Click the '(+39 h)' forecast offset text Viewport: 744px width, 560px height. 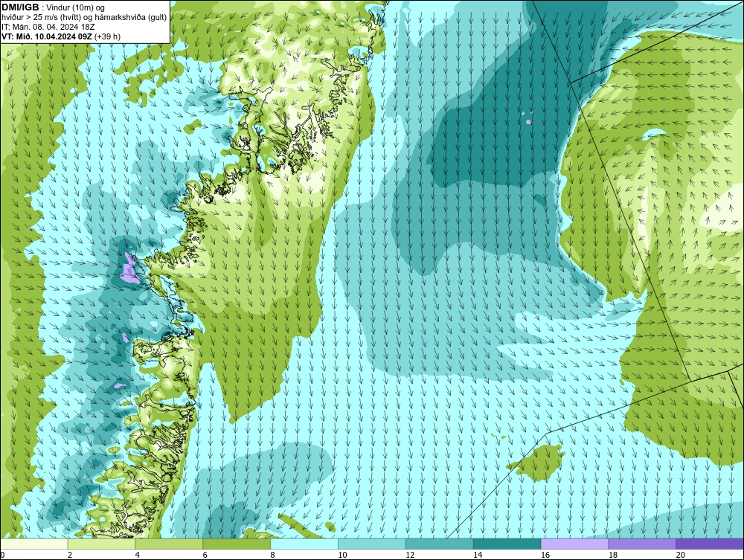(x=108, y=36)
